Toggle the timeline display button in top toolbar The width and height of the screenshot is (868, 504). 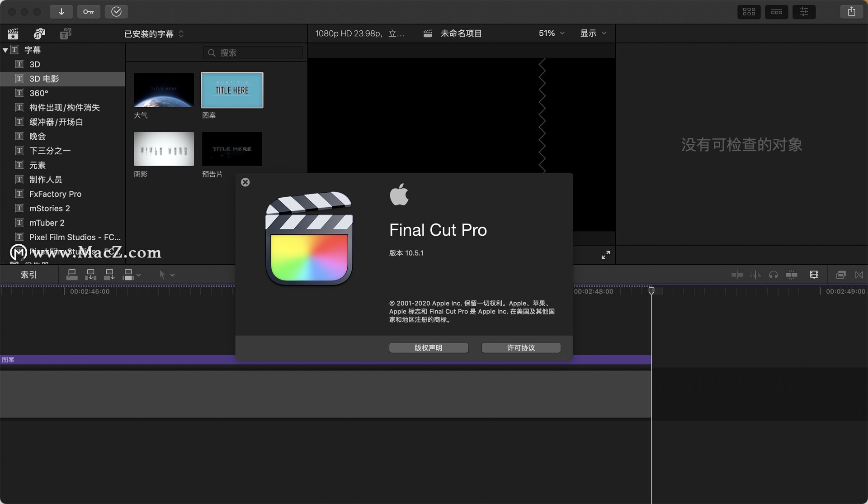click(x=776, y=12)
